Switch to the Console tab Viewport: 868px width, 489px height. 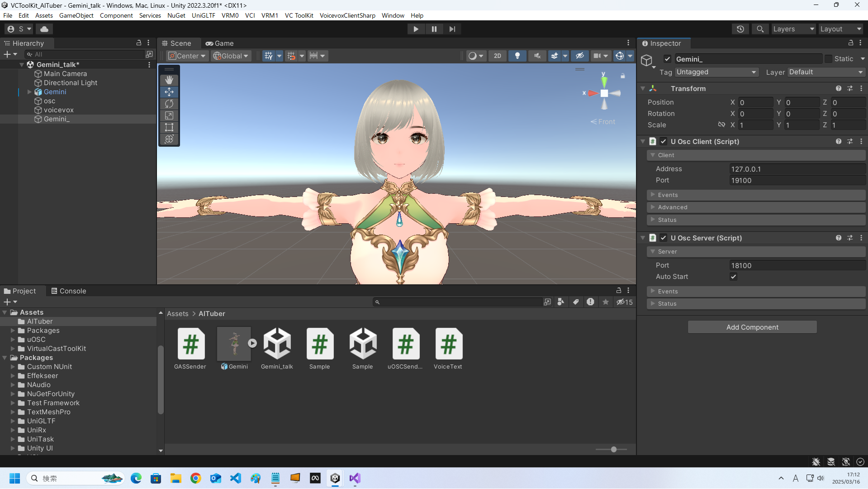tap(69, 291)
